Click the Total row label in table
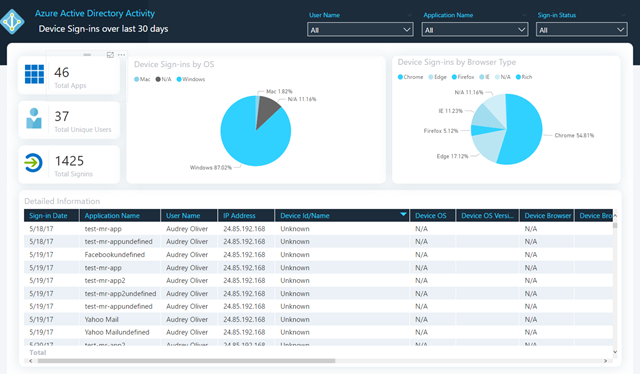640x374 pixels. [38, 352]
